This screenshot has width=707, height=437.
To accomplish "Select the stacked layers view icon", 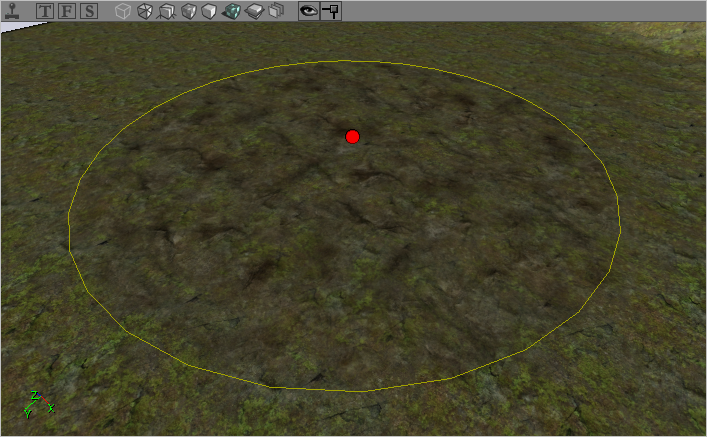I will point(253,12).
